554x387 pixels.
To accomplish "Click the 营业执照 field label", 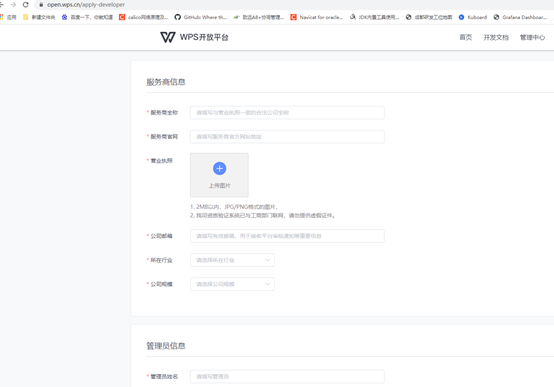I will [161, 161].
